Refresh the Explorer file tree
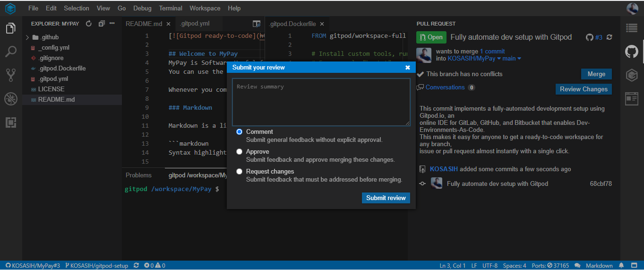The image size is (644, 271). pyautogui.click(x=89, y=23)
